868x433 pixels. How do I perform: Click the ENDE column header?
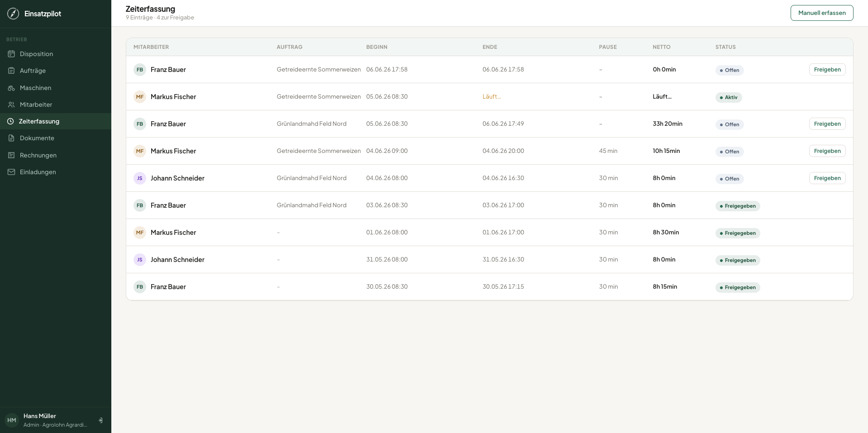coord(490,47)
